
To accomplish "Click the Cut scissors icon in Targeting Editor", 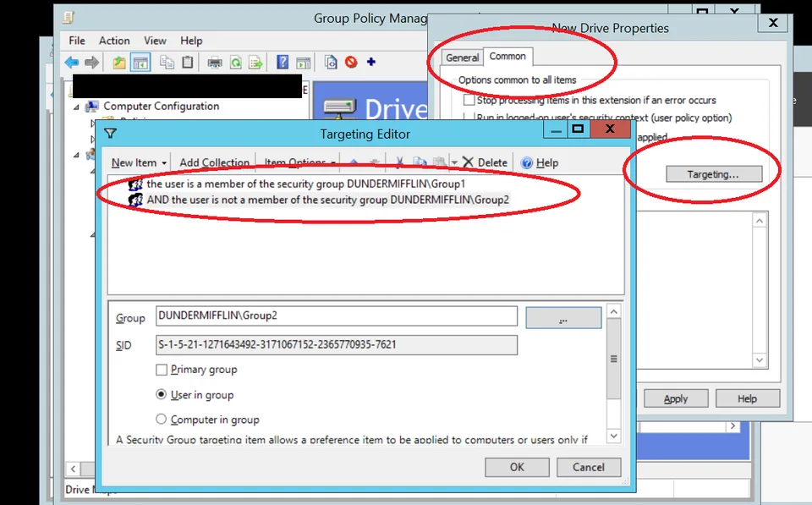I will point(399,162).
